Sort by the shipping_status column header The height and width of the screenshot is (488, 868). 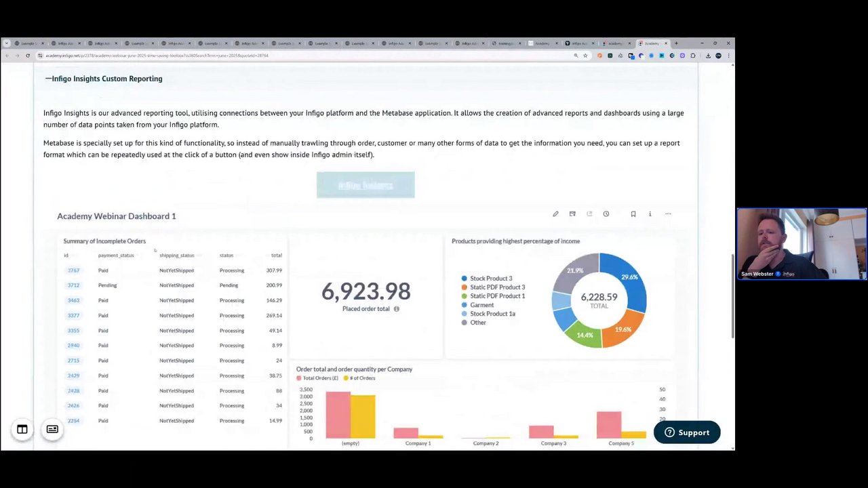tap(177, 256)
